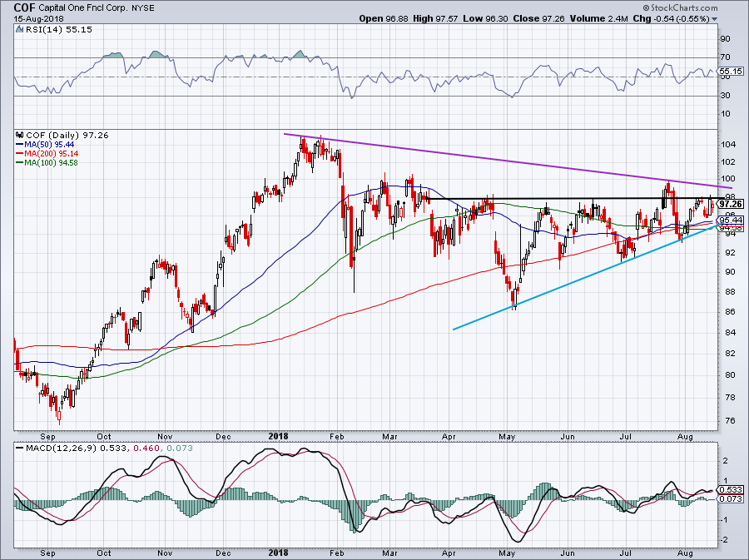Click the 102 price axis label
749x560 pixels.
pyautogui.click(x=728, y=161)
